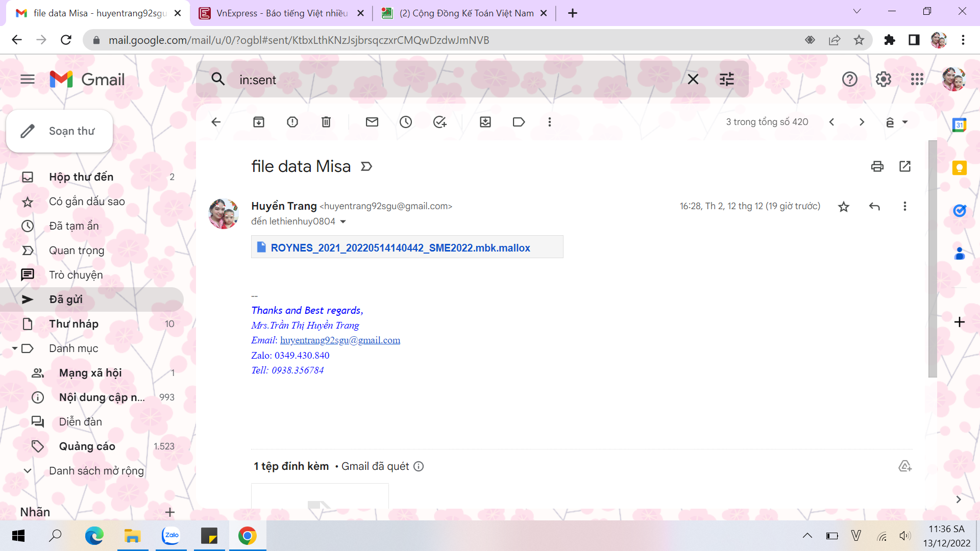Add this email to Tasks
980x551 pixels.
439,122
